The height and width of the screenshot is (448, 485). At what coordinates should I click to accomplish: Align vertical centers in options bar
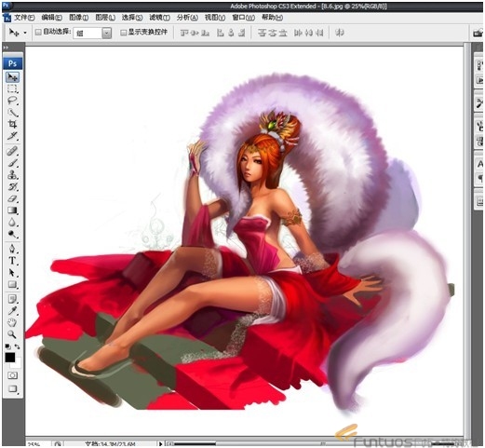point(195,33)
